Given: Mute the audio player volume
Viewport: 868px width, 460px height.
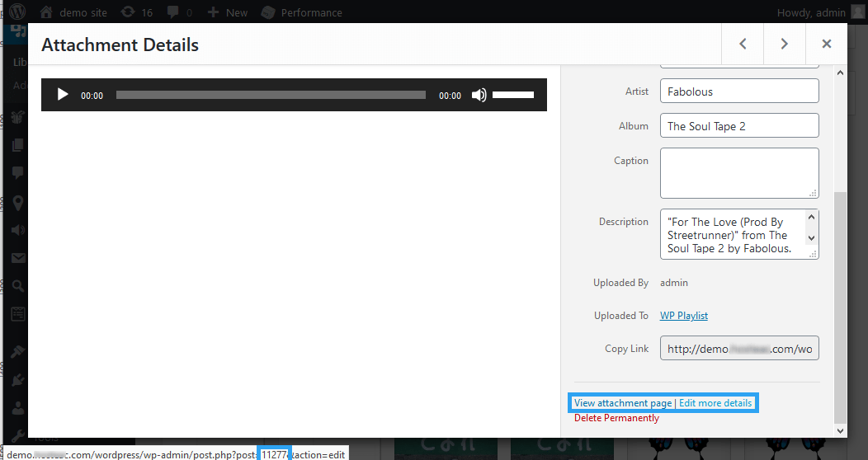Looking at the screenshot, I should (x=479, y=95).
